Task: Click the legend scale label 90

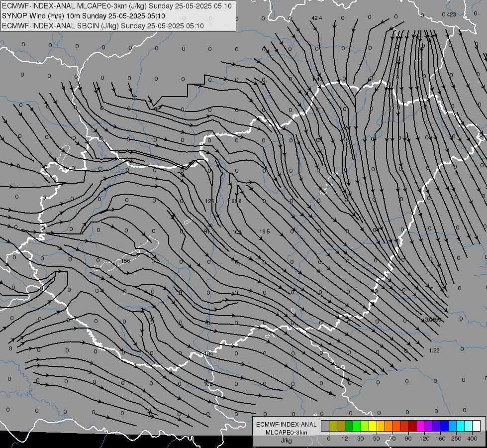Action: 408,439
